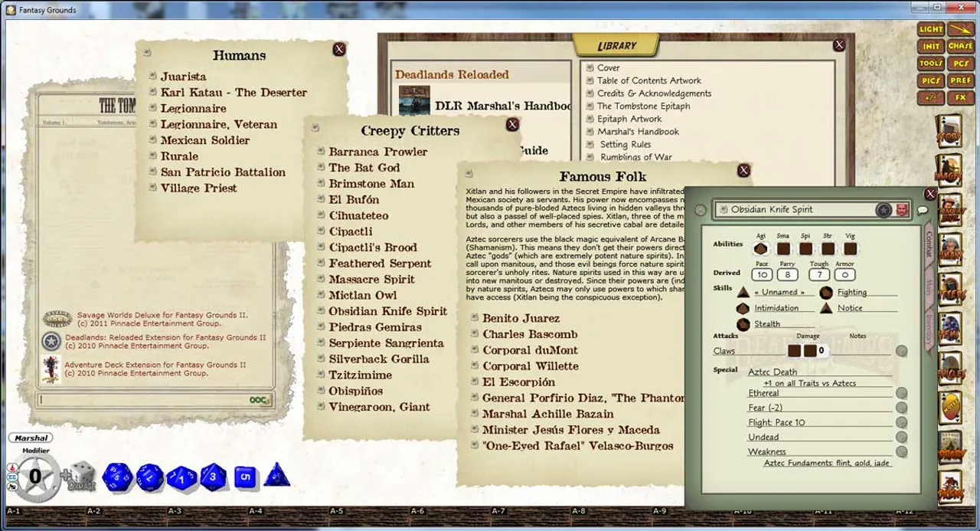Screen dimensions: 980x531
Task: Open Karl Katau - The Deserter entry
Action: [234, 93]
